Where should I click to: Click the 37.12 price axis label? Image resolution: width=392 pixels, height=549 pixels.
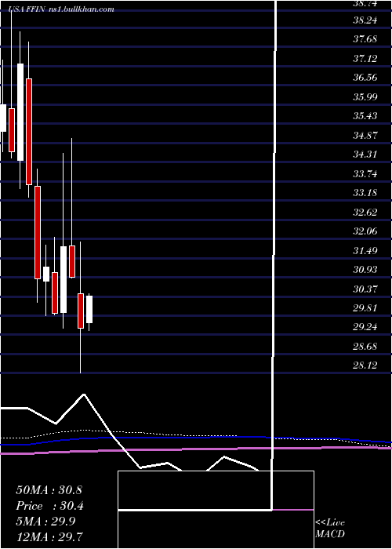(365, 59)
